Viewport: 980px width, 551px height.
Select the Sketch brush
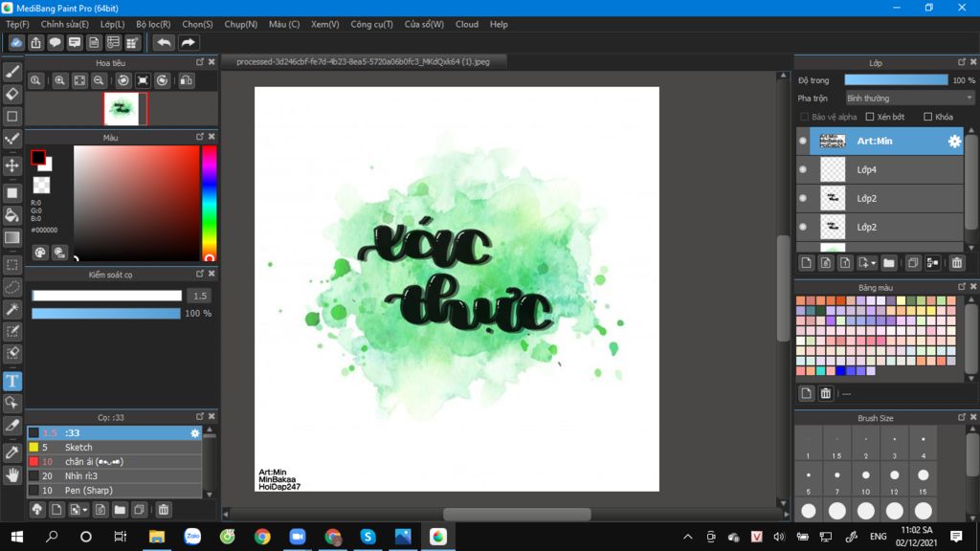(x=115, y=448)
